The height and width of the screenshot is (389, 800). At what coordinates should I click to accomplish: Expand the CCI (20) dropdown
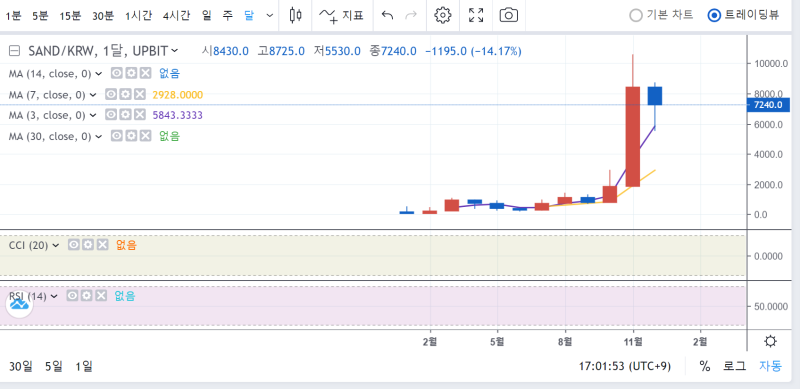pyautogui.click(x=56, y=246)
